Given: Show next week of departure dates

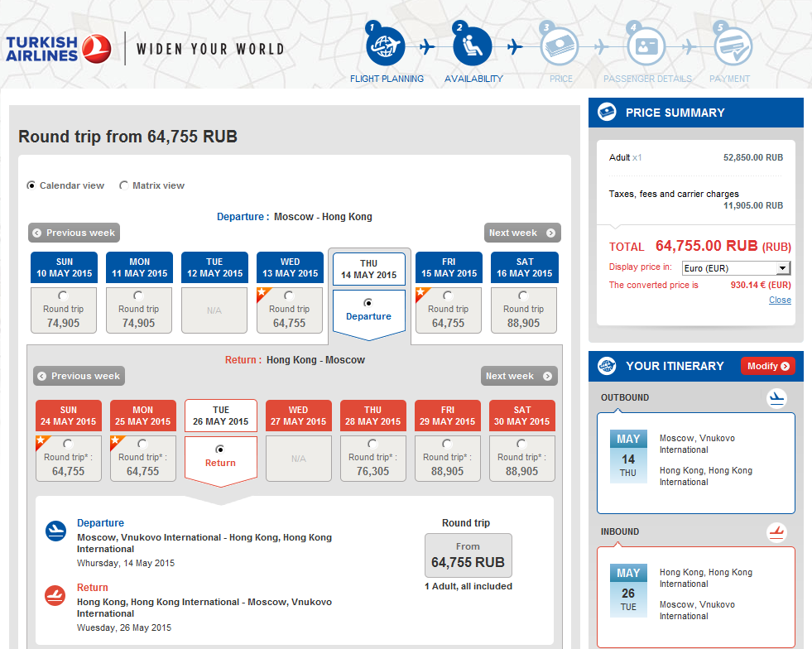Looking at the screenshot, I should 522,233.
